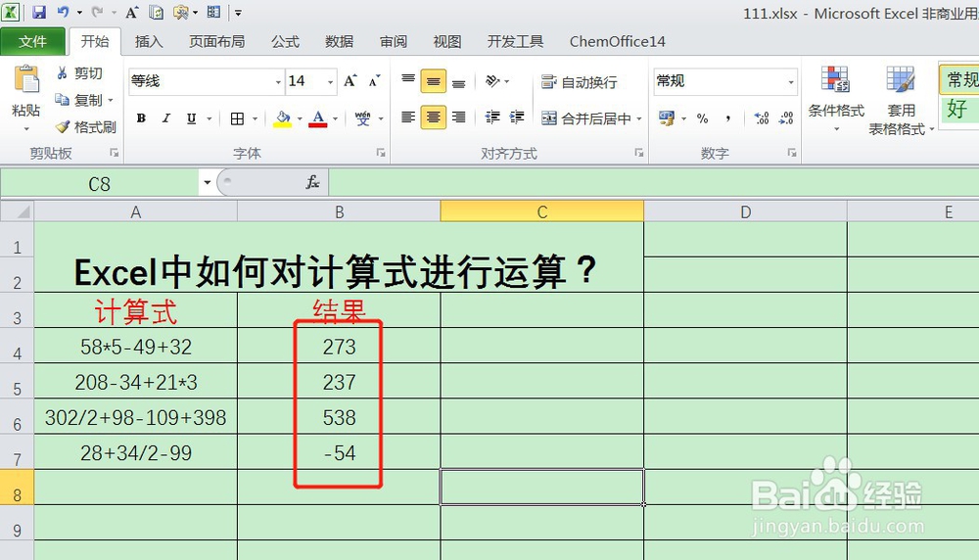979x560 pixels.
Task: Click the decrease decimal icon
Action: point(786,118)
